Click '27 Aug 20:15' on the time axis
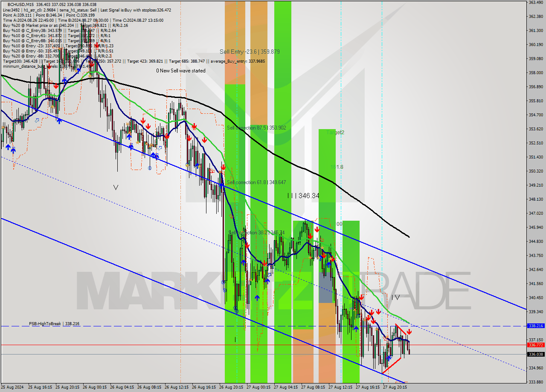This screenshot has height=392, width=546. pyautogui.click(x=395, y=388)
